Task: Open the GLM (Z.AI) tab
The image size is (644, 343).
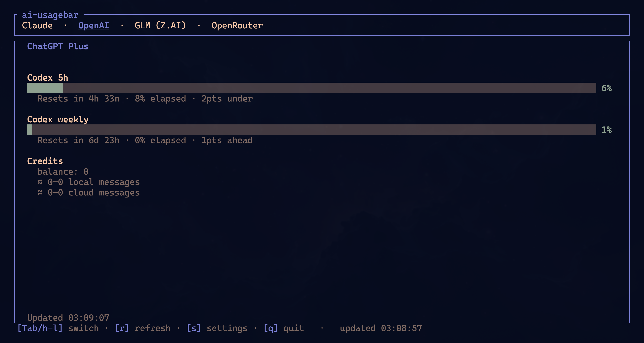Action: [x=160, y=26]
